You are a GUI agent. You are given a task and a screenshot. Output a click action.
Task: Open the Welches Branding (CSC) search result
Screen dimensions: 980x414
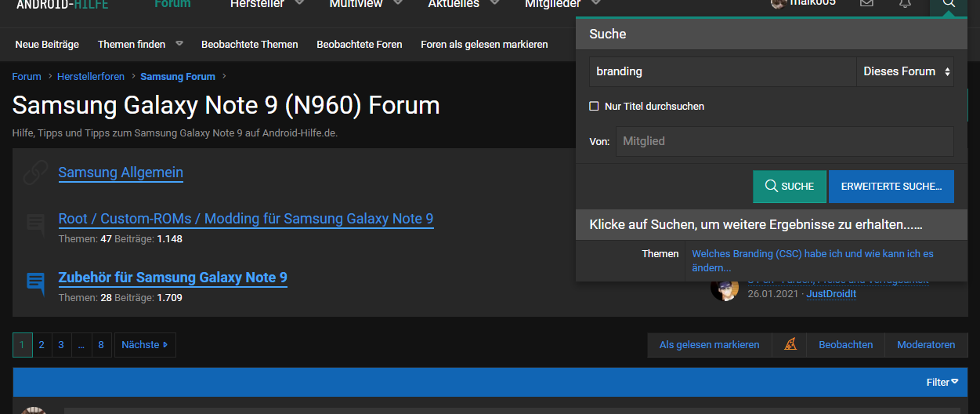coord(812,261)
